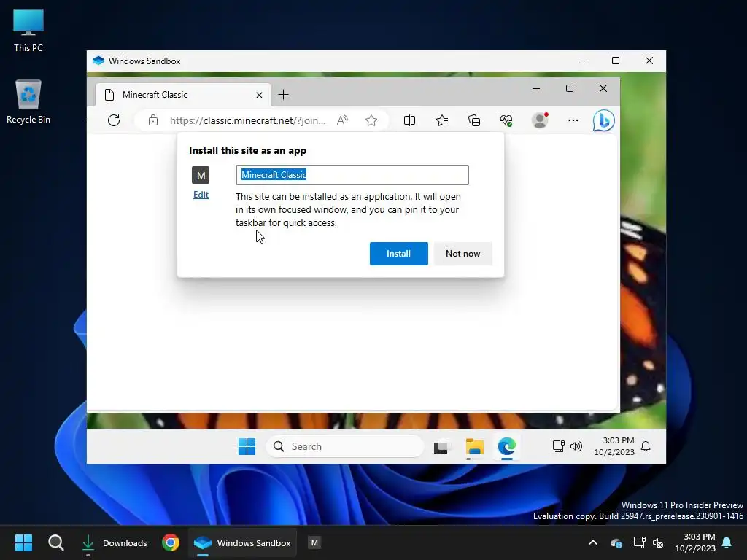Open split screen in Edge

pyautogui.click(x=410, y=120)
